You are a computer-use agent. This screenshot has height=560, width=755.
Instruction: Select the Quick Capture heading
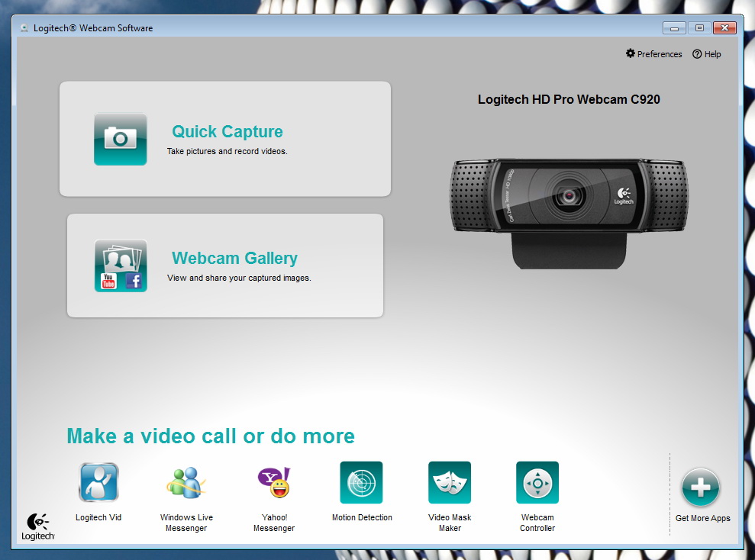pyautogui.click(x=227, y=131)
